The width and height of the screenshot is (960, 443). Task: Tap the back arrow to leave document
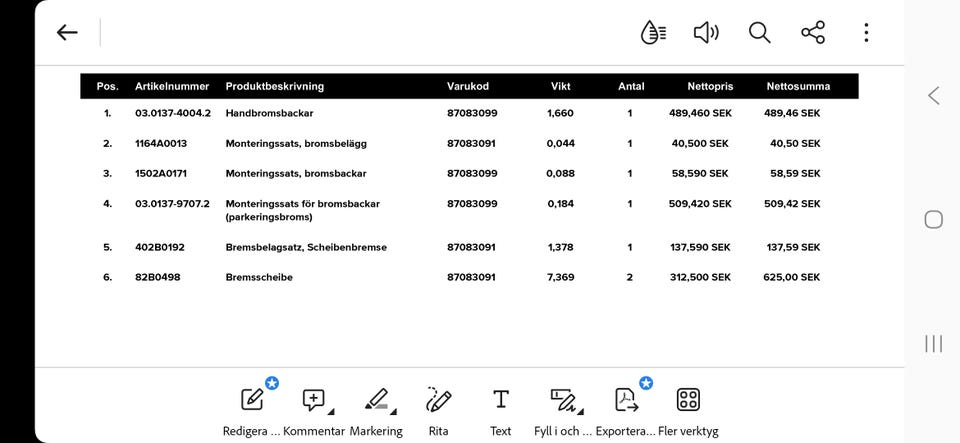click(x=67, y=33)
